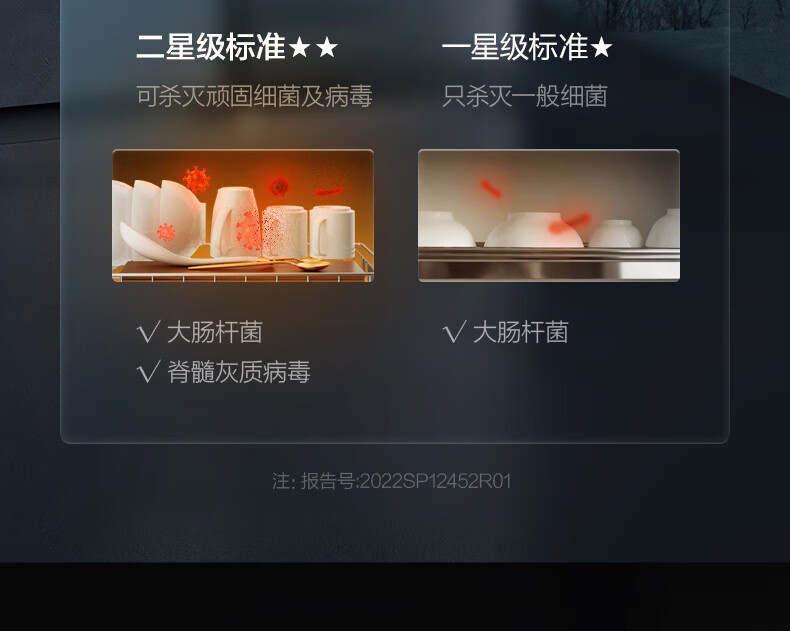The image size is (790, 631).
Task: Click the checkmark before right 大肠杆菌
Action: tap(454, 332)
